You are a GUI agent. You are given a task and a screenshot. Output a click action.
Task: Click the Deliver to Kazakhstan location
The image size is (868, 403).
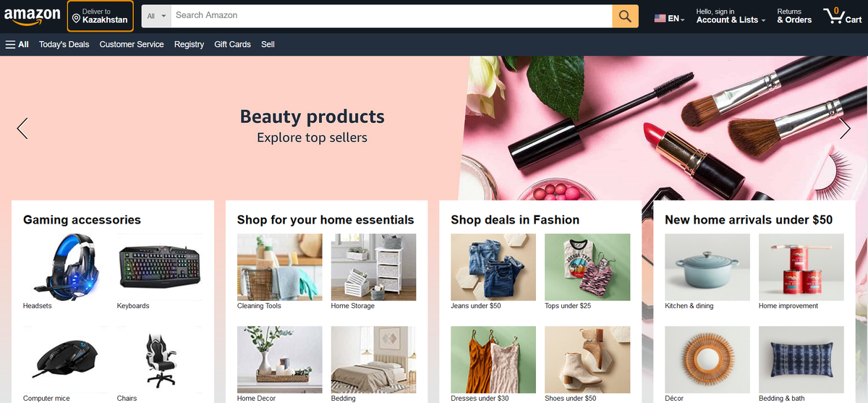[101, 16]
